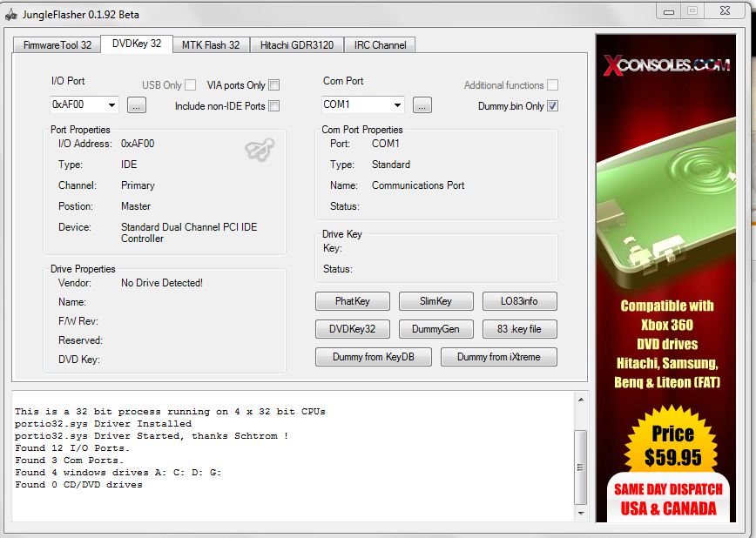The image size is (756, 538).
Task: Click Dummy from iXtreme button
Action: (x=498, y=357)
